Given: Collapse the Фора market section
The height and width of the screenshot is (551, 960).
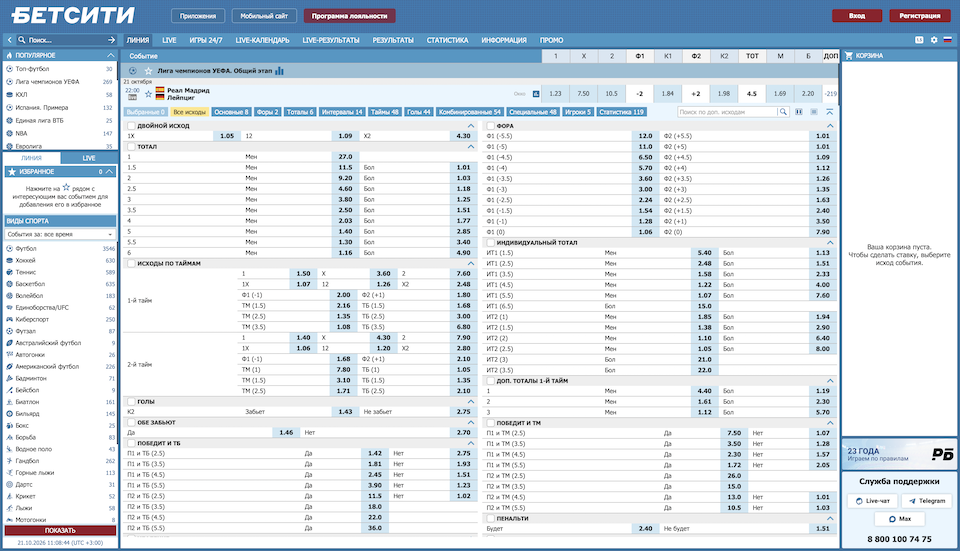Looking at the screenshot, I should 830,126.
